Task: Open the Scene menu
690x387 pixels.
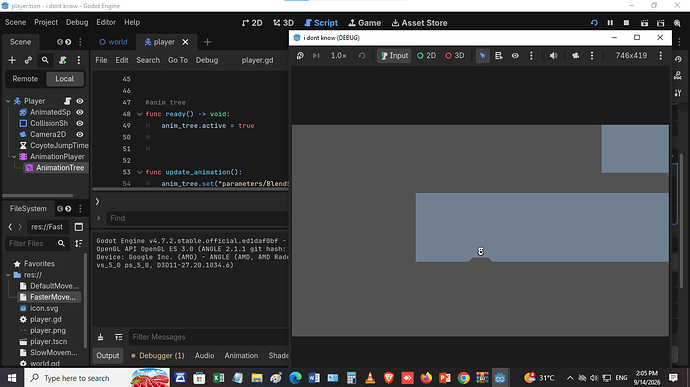Action: [x=15, y=22]
